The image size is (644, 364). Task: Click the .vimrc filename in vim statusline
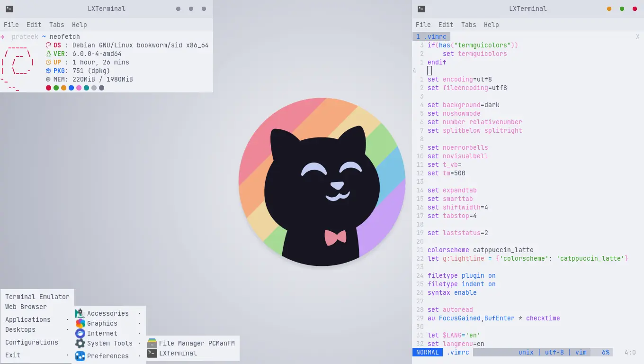tap(458, 352)
